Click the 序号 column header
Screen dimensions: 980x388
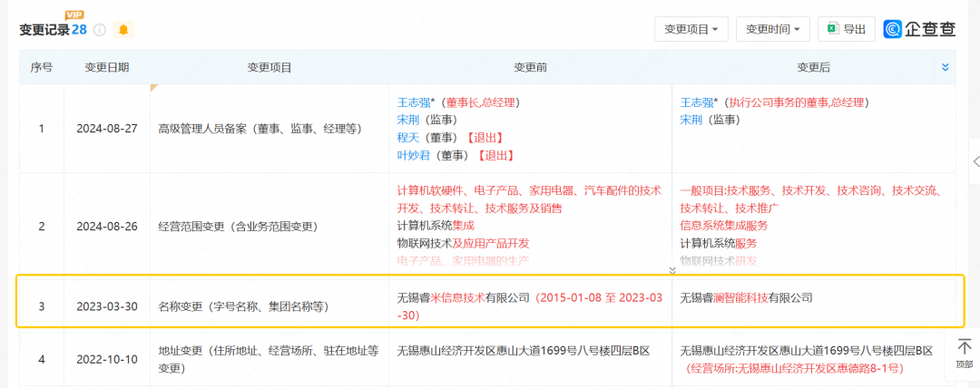41,67
